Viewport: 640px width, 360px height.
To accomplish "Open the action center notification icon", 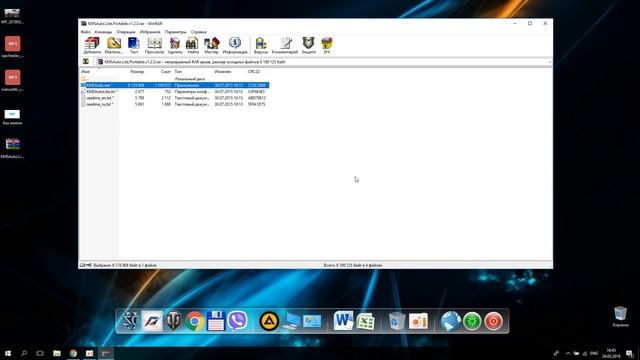I will tap(629, 353).
